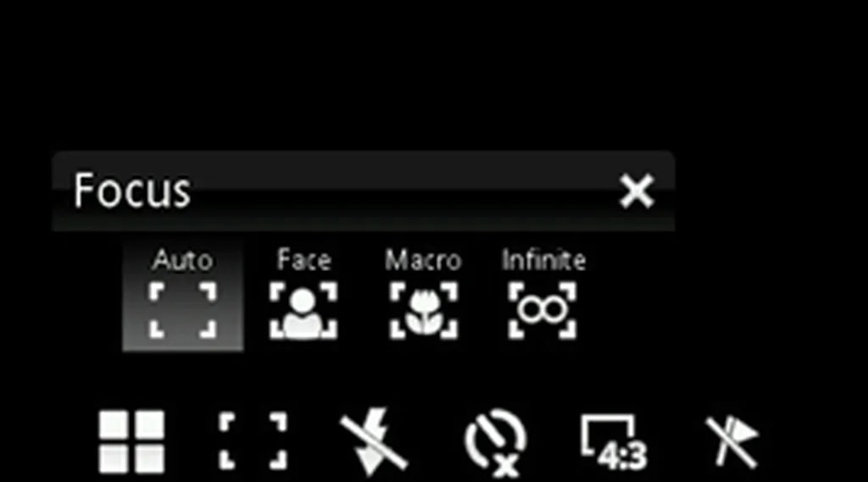Toggle the self-timer off icon
Screen dimensions: 868x482
coord(495,443)
